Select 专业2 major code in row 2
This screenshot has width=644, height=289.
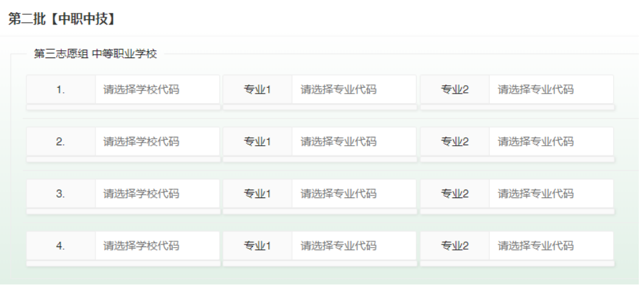tap(551, 142)
